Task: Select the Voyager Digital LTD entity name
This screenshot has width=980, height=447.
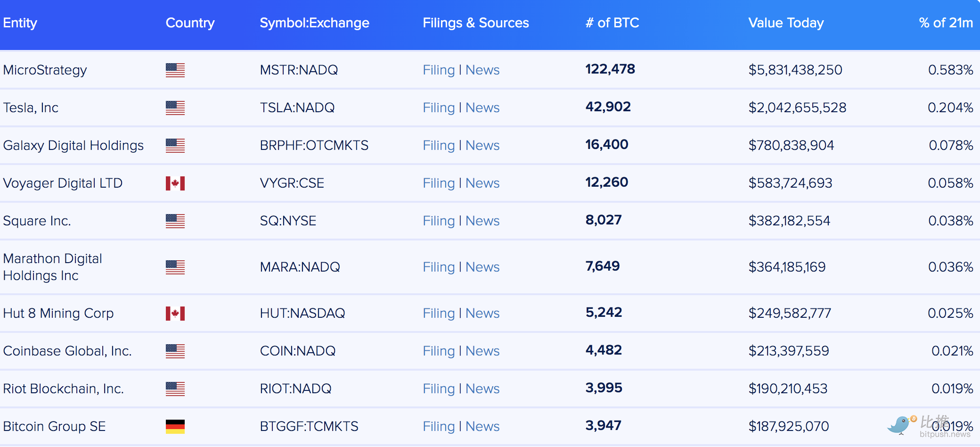Action: (63, 183)
